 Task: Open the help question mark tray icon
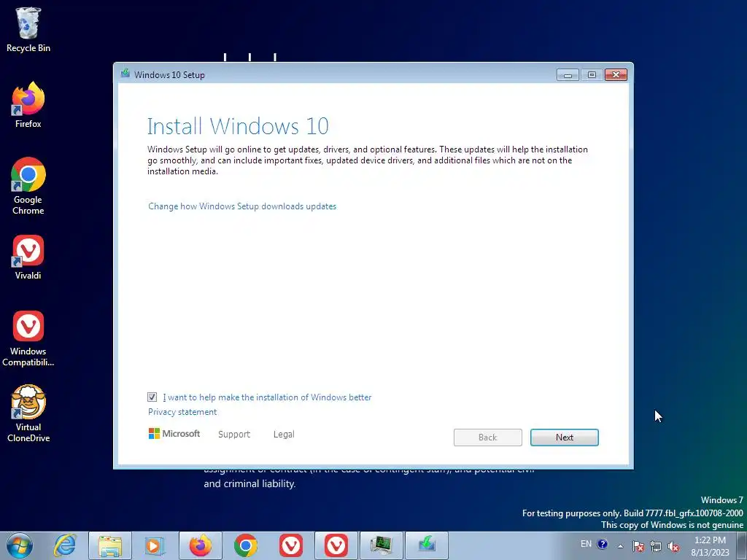(x=602, y=544)
